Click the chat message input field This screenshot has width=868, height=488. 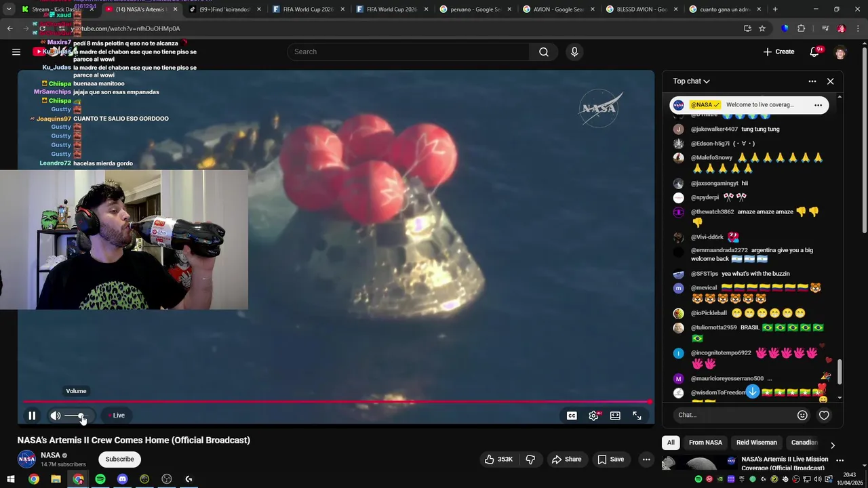(x=734, y=415)
